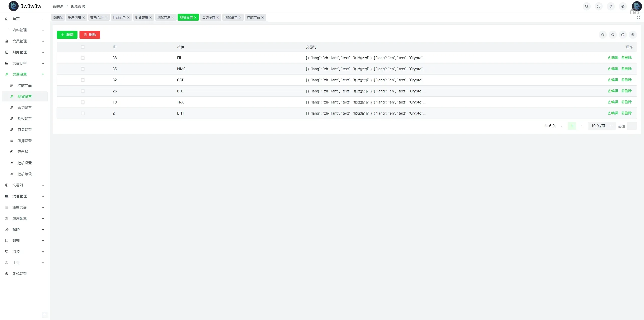644x320 pixels.
Task: Click the notification bell icon
Action: (x=611, y=6)
